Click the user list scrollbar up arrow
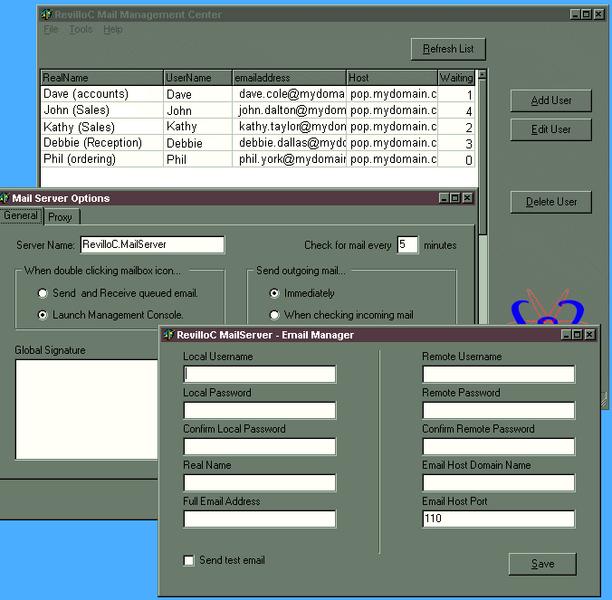The image size is (612, 600). coord(482,74)
